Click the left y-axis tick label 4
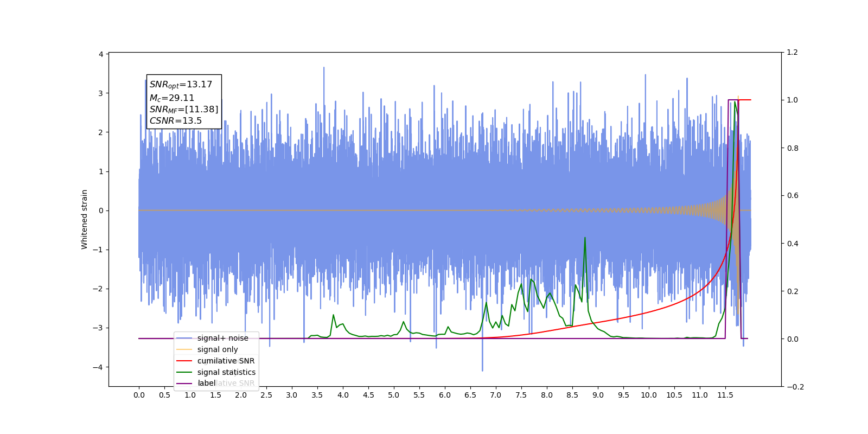Screen dimensions: 868x434 [101, 54]
